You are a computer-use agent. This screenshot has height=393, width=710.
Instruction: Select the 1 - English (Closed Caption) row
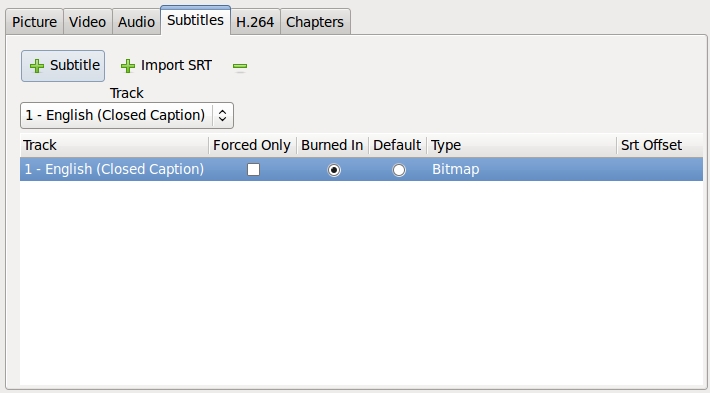pyautogui.click(x=361, y=169)
